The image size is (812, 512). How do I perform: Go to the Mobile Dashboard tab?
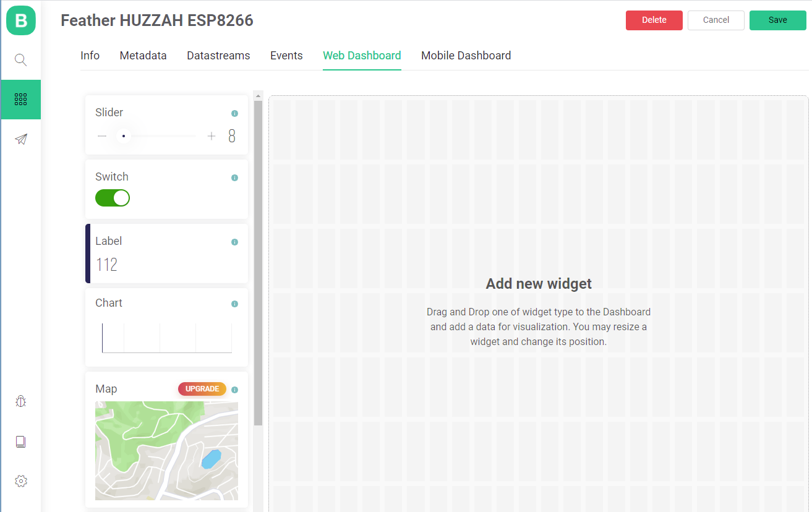click(x=466, y=56)
